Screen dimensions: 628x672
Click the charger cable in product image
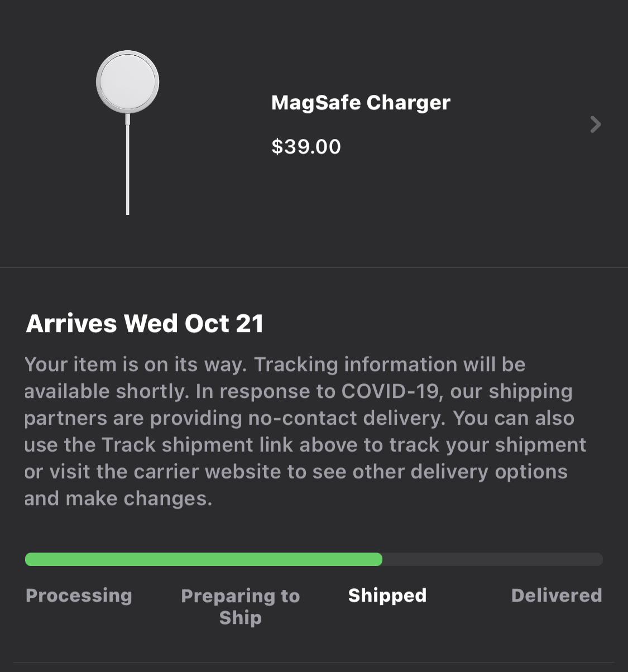point(128,167)
